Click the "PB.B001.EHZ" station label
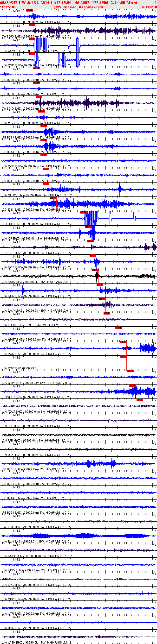Image resolution: width=157 pixels, height=644 pixels. (12, 469)
